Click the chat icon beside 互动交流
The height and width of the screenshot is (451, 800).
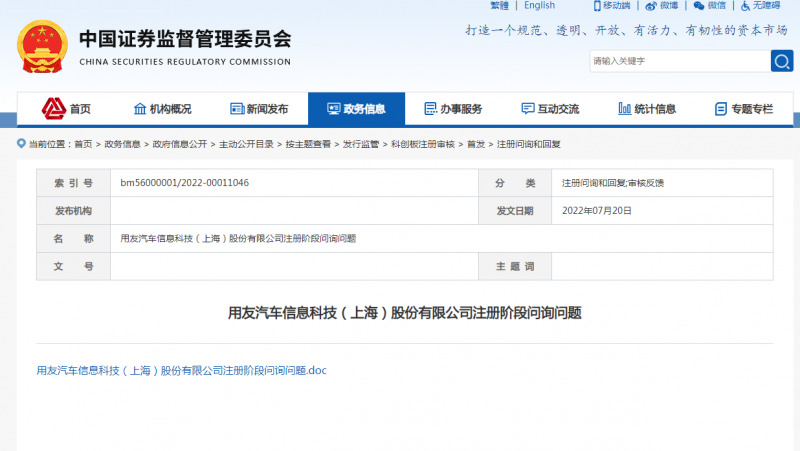tap(528, 109)
